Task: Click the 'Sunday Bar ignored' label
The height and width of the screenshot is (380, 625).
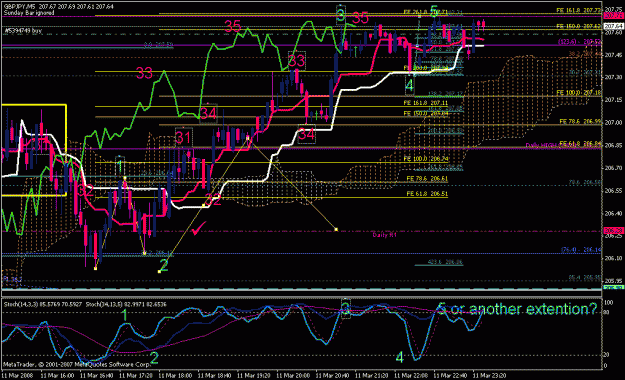Action: tap(29, 13)
